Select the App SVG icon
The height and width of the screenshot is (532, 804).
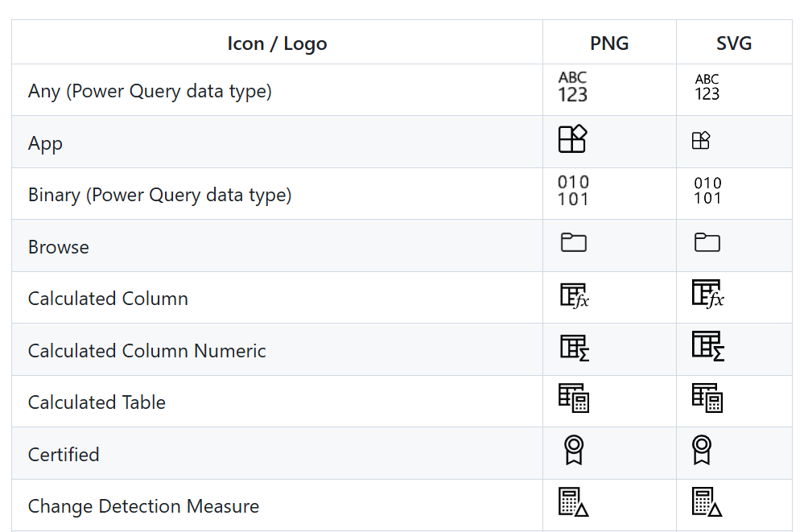(x=701, y=141)
